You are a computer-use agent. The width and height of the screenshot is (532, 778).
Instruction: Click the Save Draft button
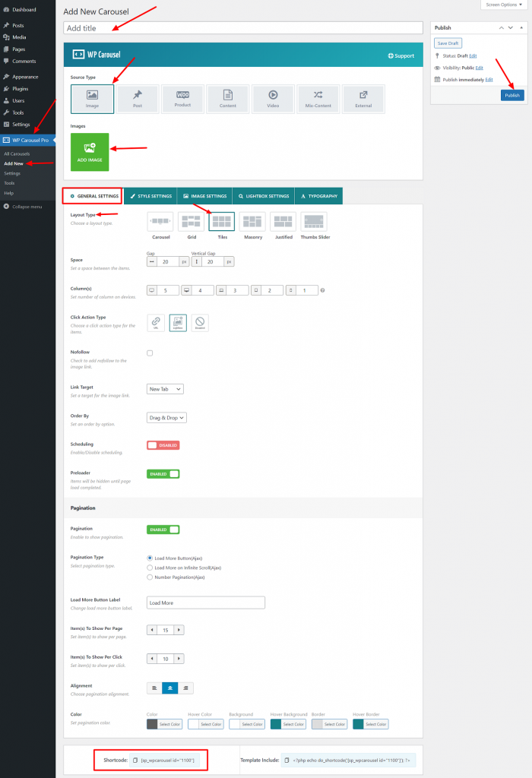coord(448,43)
